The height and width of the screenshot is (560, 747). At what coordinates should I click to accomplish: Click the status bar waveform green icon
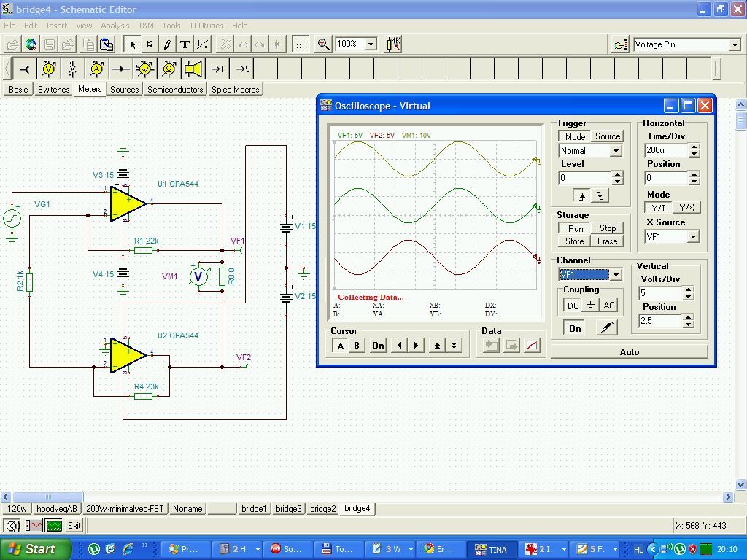click(x=54, y=526)
